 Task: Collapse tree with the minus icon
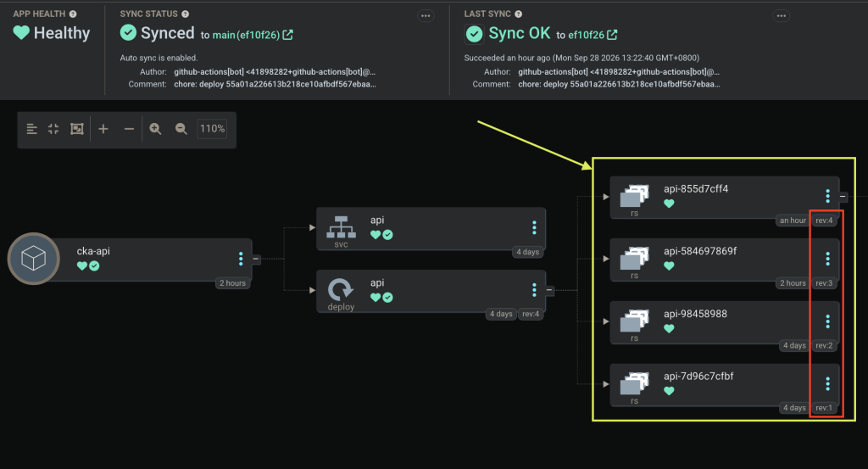(129, 129)
